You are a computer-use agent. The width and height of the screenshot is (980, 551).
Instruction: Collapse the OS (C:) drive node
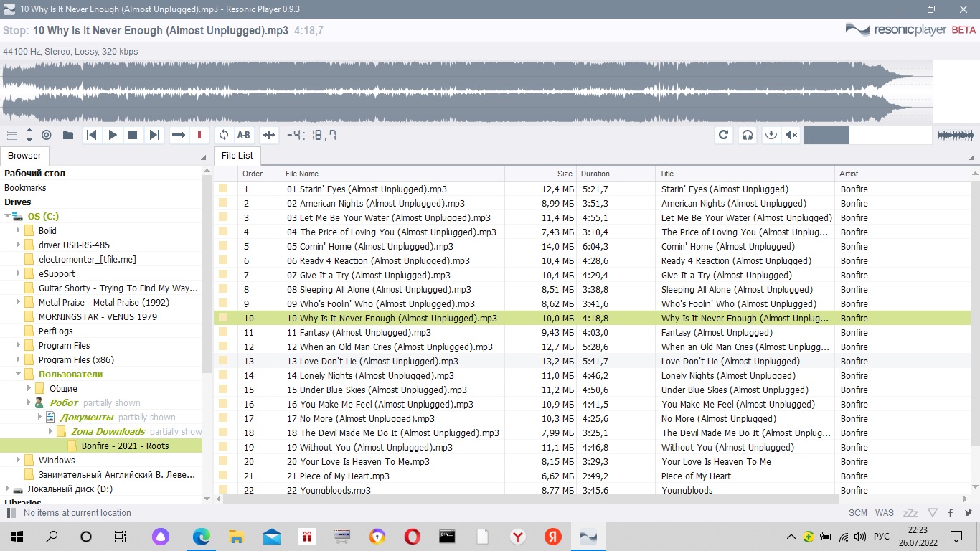pyautogui.click(x=8, y=216)
